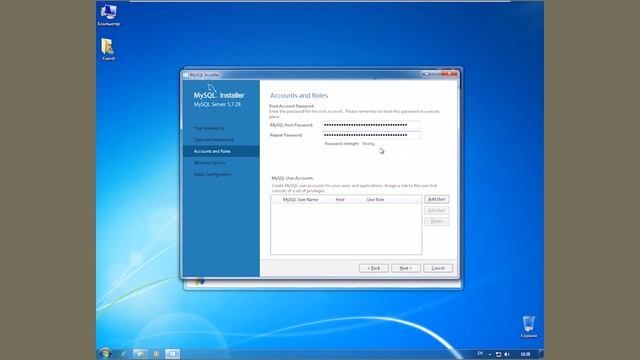Click the Accounts and Roles heading
Screen dimensions: 640x360
(299, 96)
